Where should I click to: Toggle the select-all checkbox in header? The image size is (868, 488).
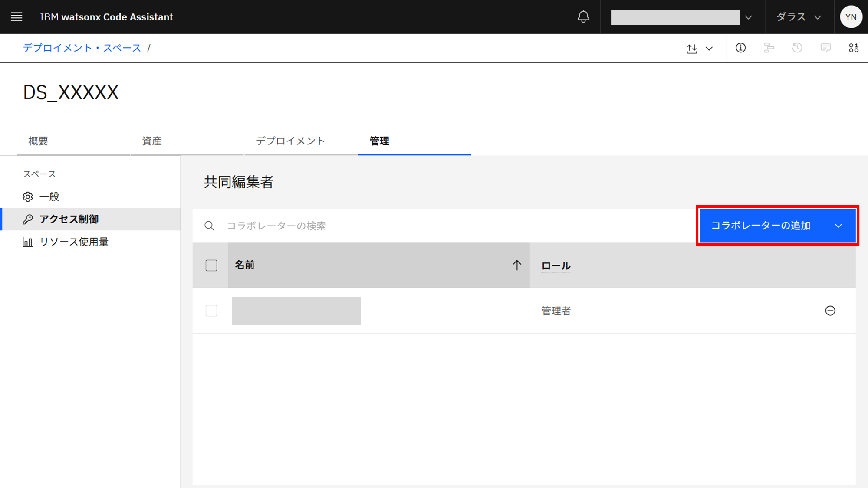211,265
